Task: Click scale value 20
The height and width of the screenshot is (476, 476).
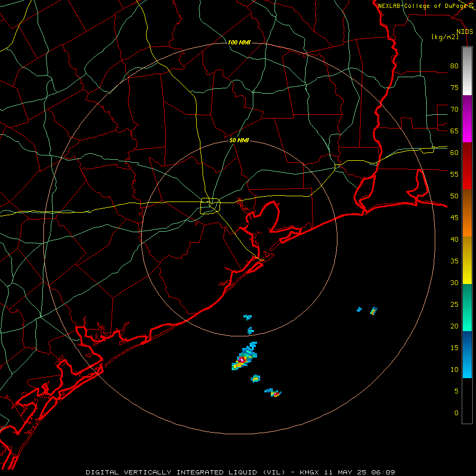Action: (454, 326)
